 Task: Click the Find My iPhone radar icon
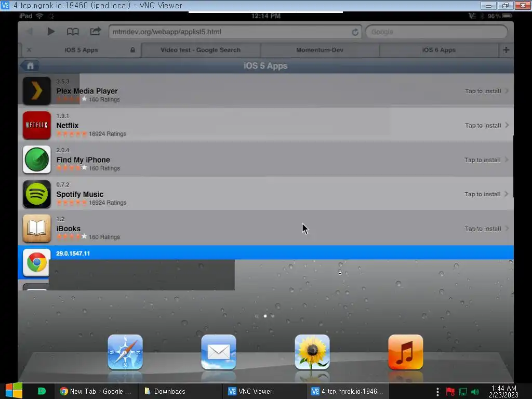pyautogui.click(x=37, y=159)
